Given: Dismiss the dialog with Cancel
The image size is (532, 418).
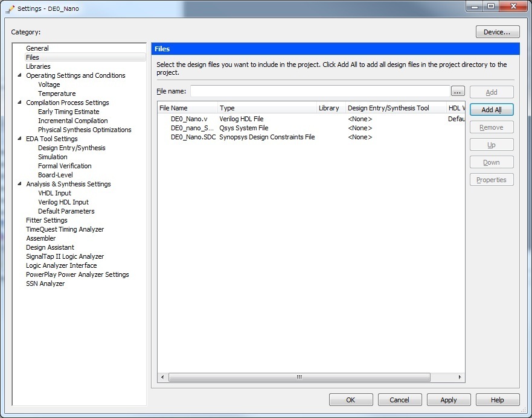Looking at the screenshot, I should (400, 399).
